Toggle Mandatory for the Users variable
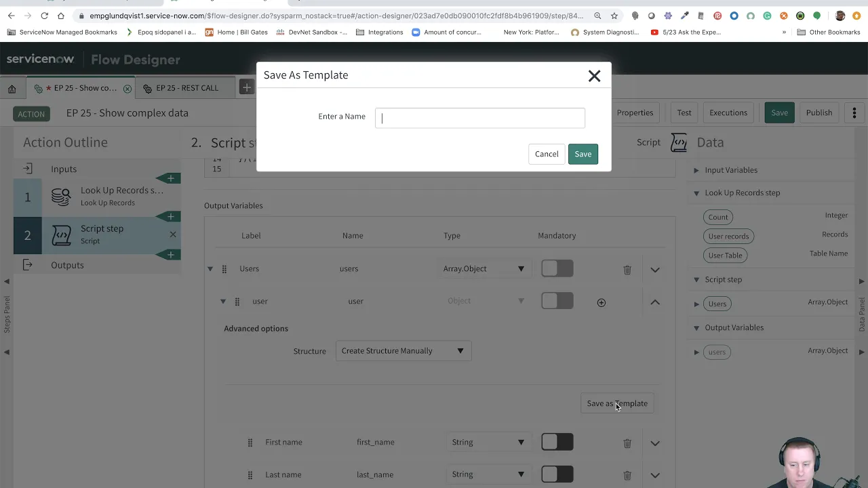This screenshot has height=488, width=868. tap(557, 268)
